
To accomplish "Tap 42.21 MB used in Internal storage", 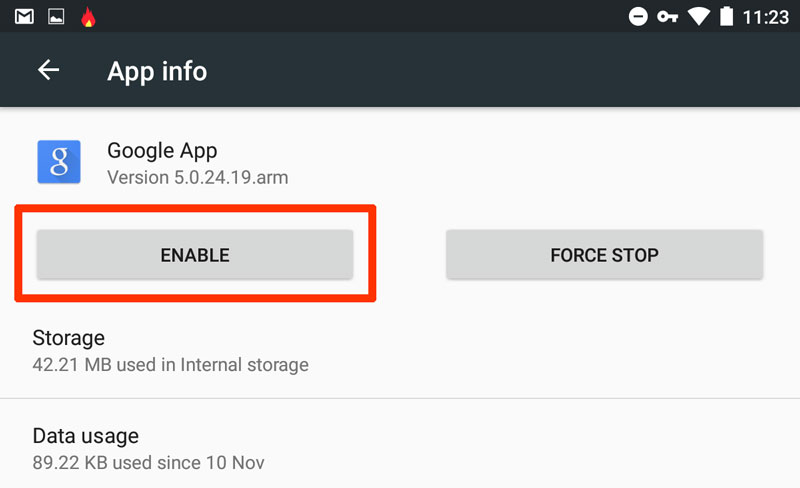I will [170, 365].
